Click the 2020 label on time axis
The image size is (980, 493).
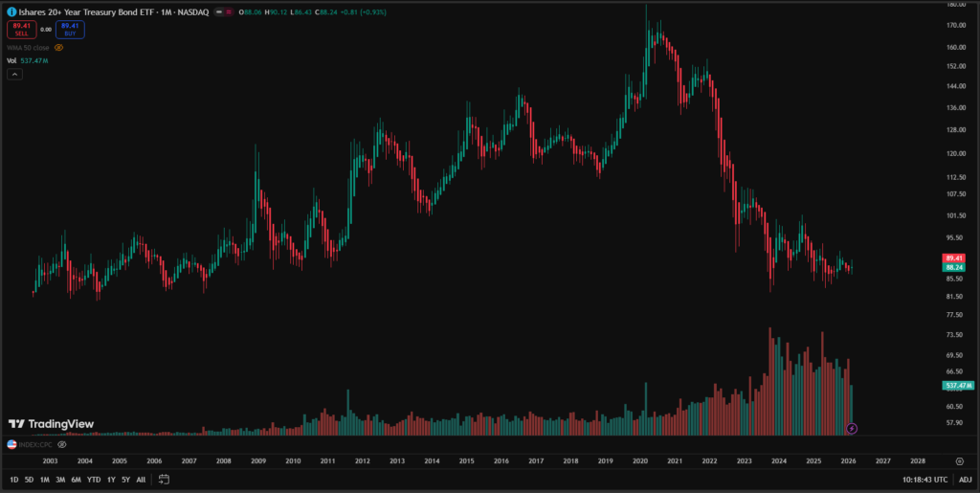[x=639, y=461]
